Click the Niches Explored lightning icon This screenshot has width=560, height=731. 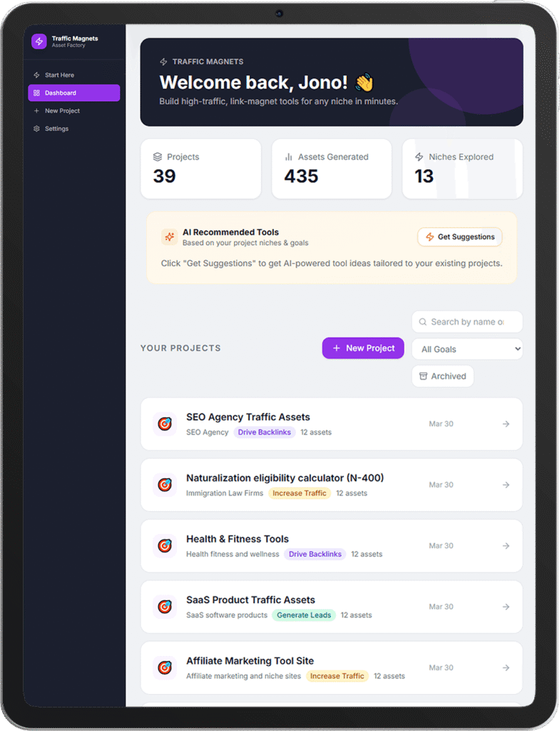click(419, 157)
